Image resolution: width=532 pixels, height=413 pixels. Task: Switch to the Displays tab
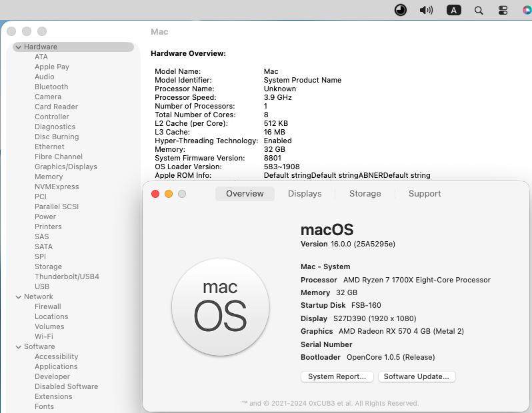[305, 194]
